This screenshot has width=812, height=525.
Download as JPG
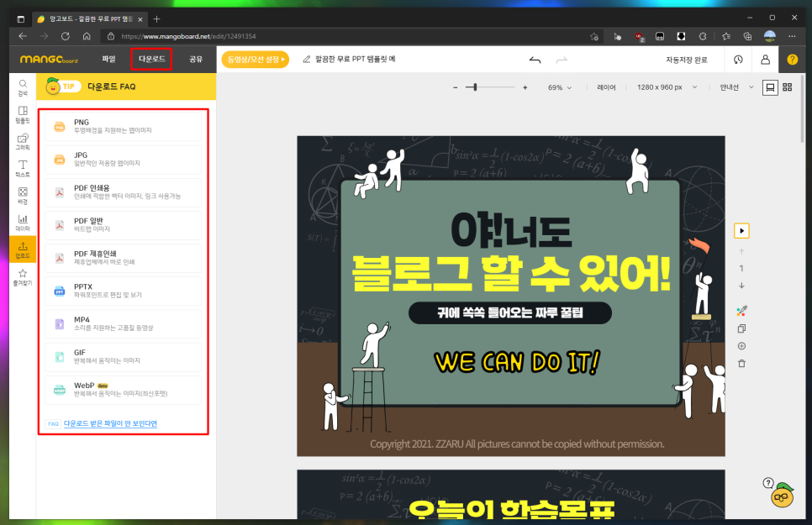(x=124, y=160)
